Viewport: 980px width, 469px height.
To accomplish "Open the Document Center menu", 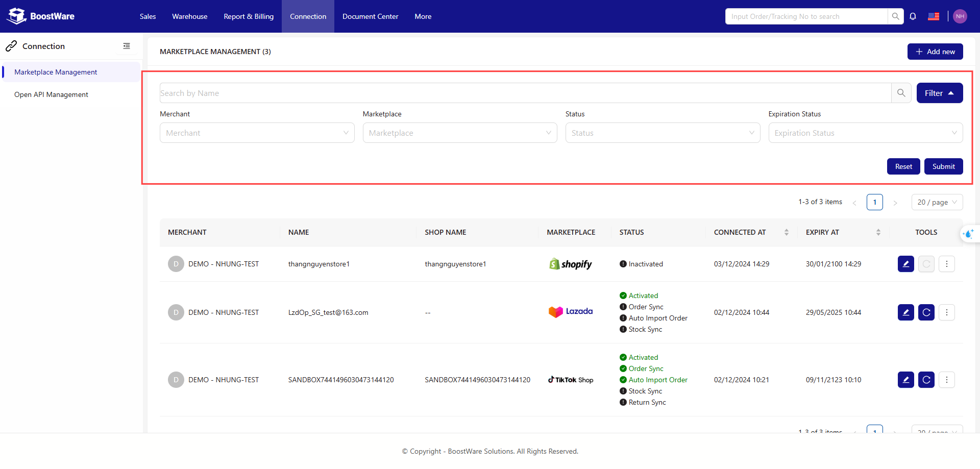I will tap(370, 16).
